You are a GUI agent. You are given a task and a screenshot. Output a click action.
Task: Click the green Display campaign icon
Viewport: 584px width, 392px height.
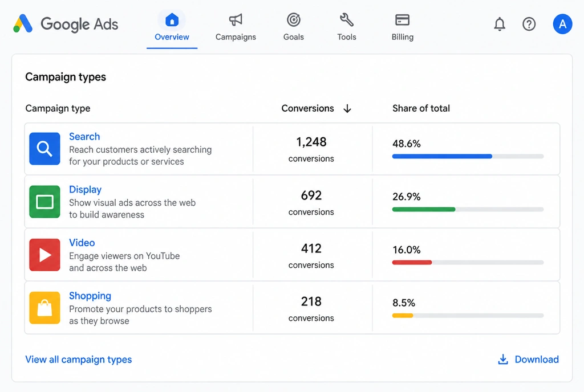44,202
